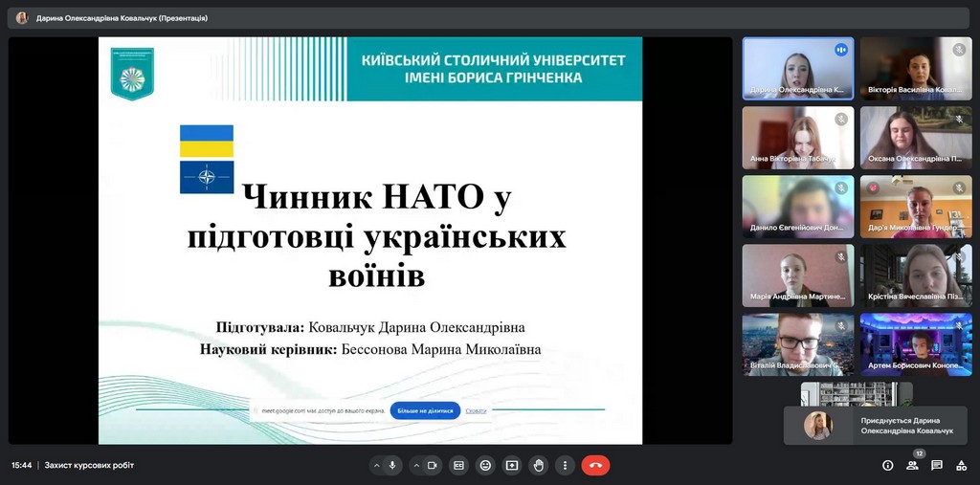
Task: Open meeting details info icon
Action: 887,465
